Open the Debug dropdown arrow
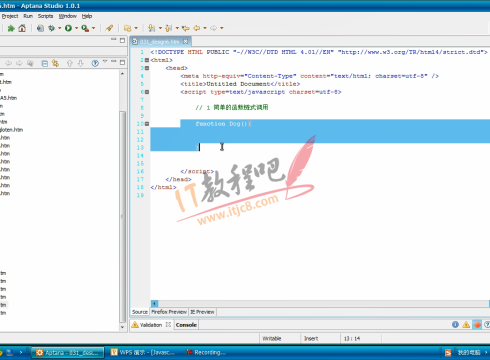This screenshot has height=360, width=490. pos(59,28)
